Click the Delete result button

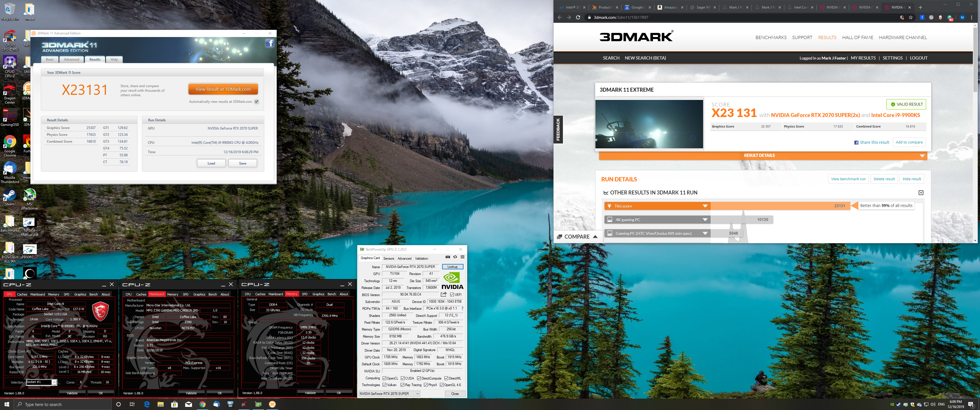(884, 179)
